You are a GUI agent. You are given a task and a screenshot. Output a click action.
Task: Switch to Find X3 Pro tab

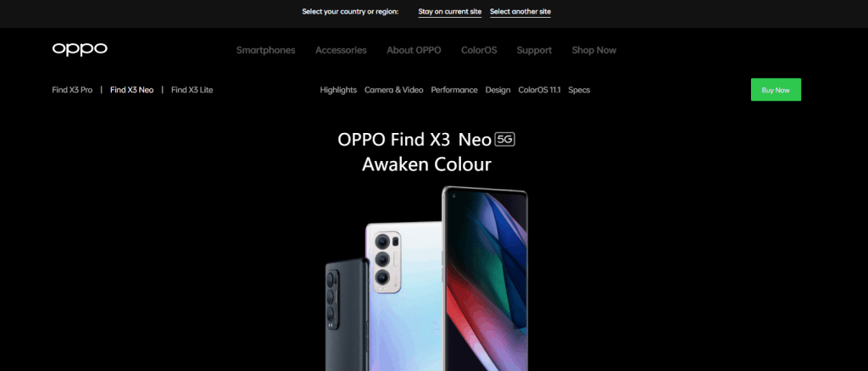pyautogui.click(x=72, y=90)
